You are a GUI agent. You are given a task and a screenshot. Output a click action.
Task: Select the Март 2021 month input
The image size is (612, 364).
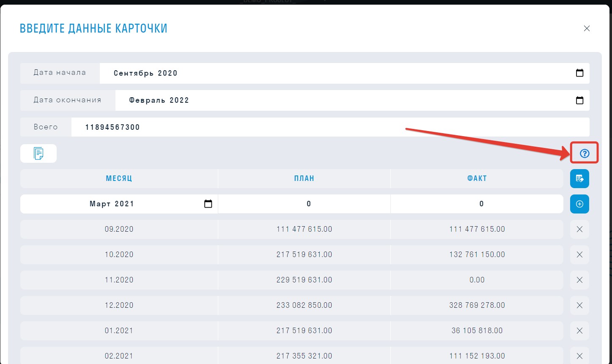coord(119,204)
